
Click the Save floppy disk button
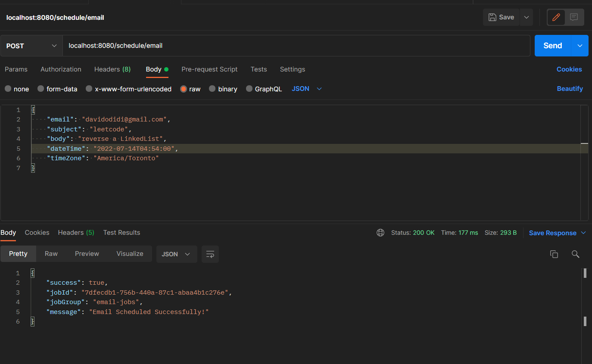pos(501,17)
